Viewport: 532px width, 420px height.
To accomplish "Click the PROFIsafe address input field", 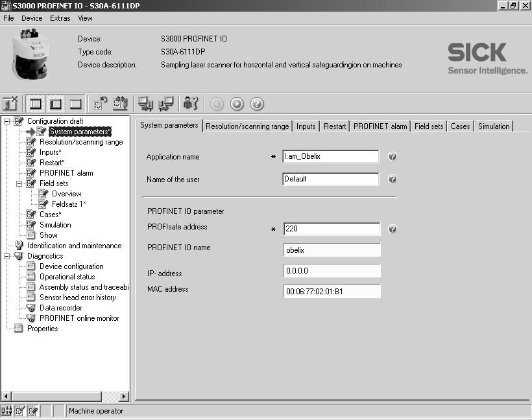I will tap(332, 229).
